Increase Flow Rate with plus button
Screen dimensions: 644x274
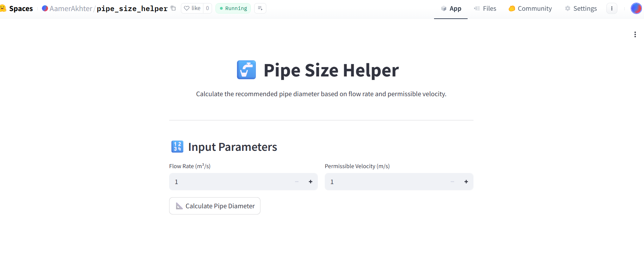click(311, 182)
